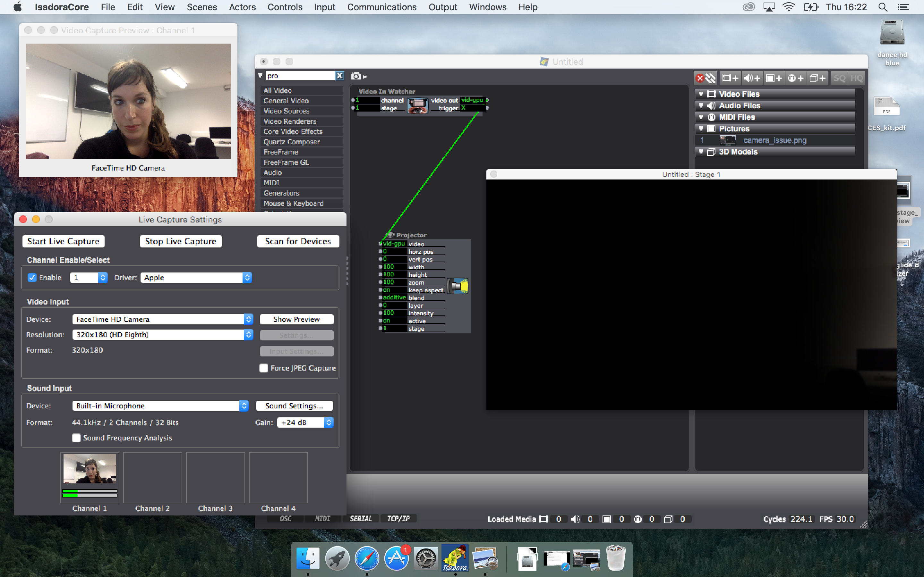Click the Start Live Capture button
Viewport: 924px width, 577px height.
pos(63,241)
